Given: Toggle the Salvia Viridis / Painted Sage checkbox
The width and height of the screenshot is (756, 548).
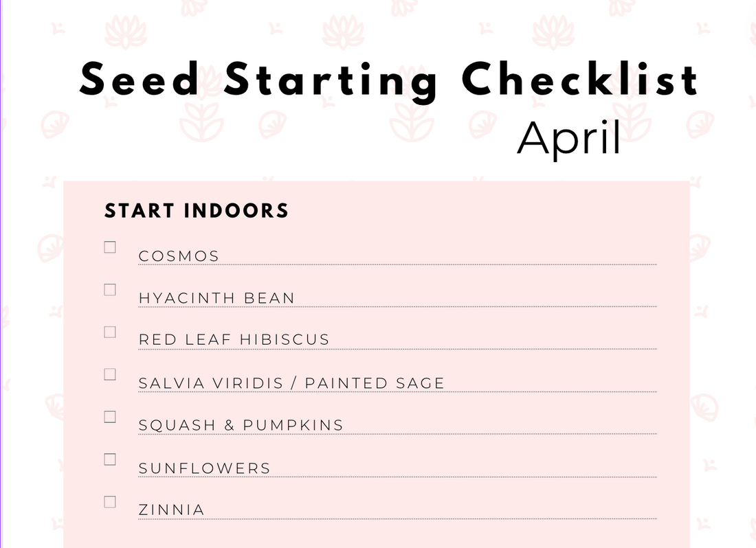Looking at the screenshot, I should pyautogui.click(x=110, y=374).
